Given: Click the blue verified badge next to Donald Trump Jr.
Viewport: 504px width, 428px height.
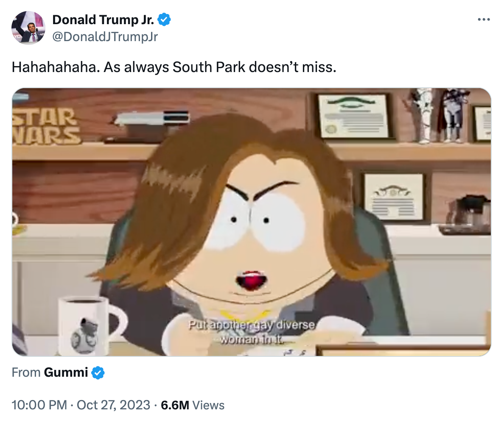Looking at the screenshot, I should point(165,19).
